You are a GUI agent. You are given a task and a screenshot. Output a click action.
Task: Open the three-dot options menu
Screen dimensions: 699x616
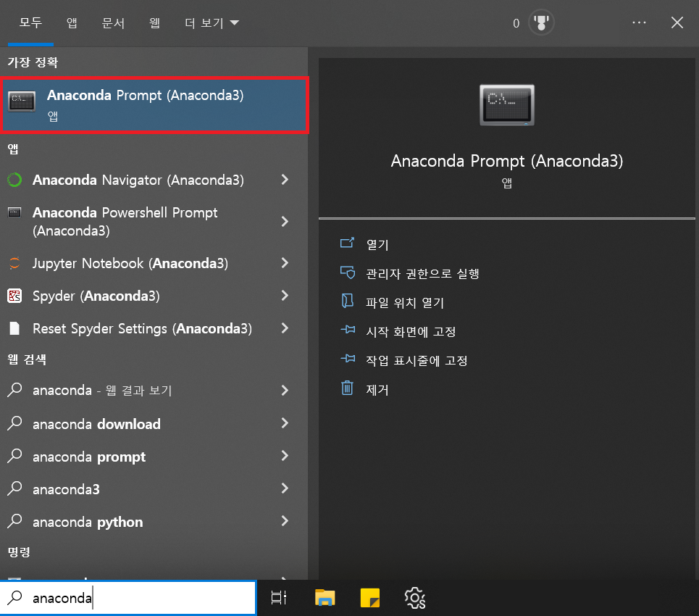tap(639, 22)
